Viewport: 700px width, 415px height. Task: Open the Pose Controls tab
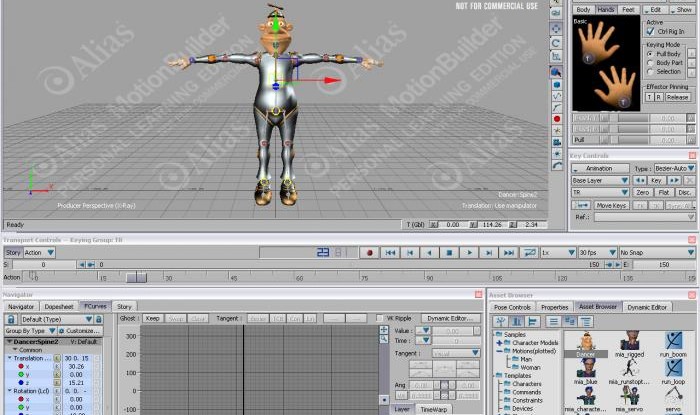tap(512, 307)
